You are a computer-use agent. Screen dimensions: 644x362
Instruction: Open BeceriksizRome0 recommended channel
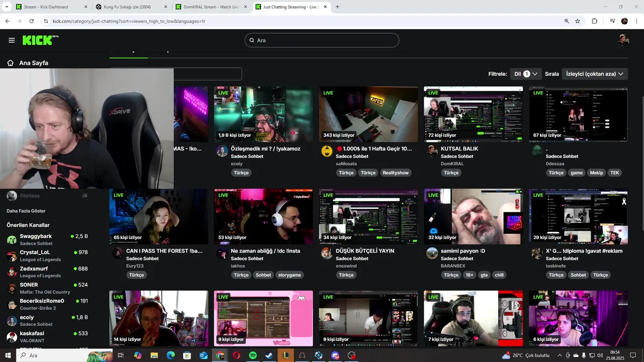point(48,304)
